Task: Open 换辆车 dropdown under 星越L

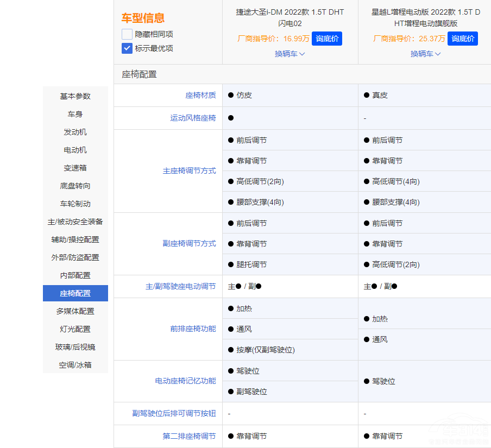Action: (x=426, y=54)
